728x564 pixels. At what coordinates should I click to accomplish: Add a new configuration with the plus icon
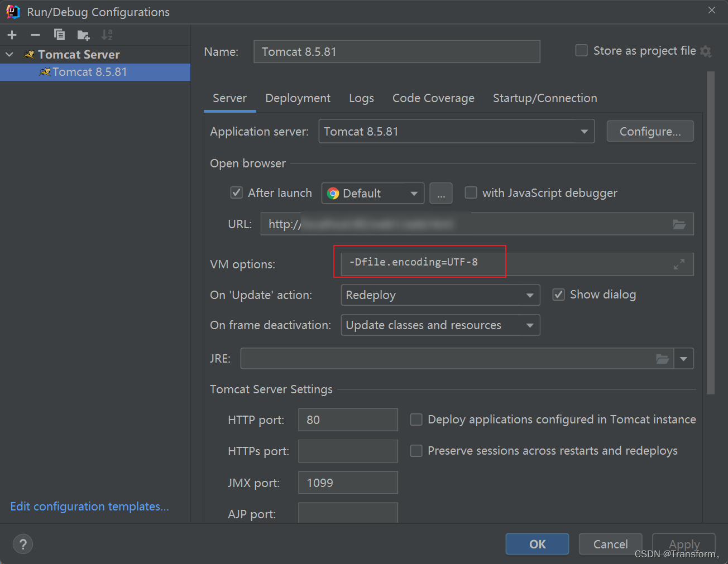[x=12, y=35]
